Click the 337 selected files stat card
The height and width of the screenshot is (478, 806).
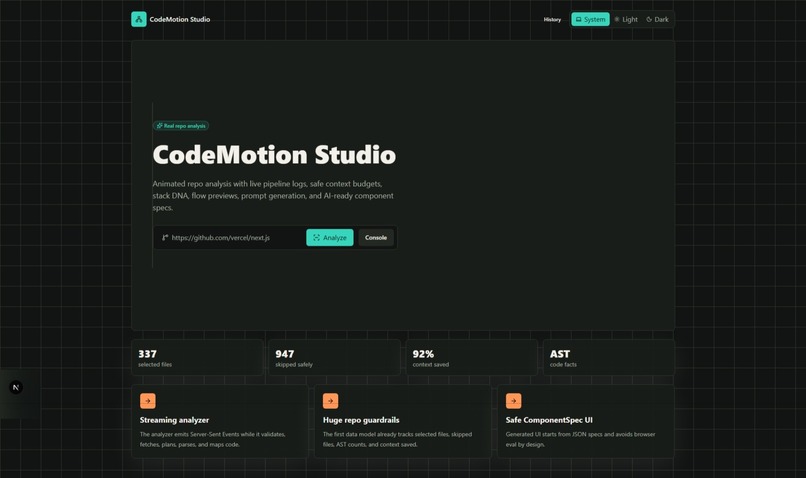tap(197, 358)
